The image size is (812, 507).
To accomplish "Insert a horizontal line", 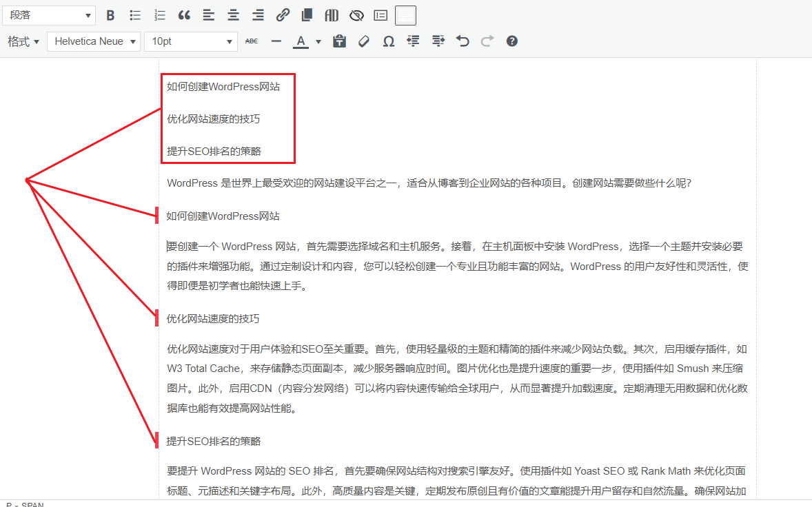I will point(276,41).
